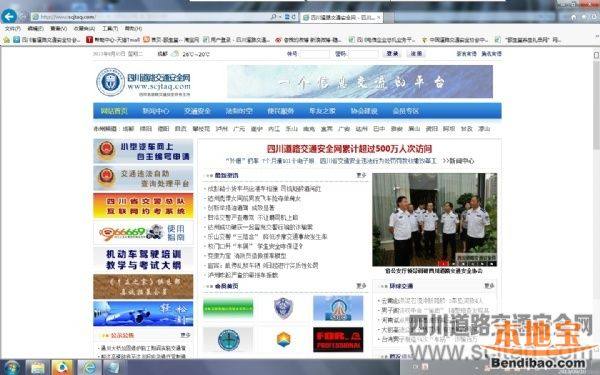Open the favorites star icon at top right

pyautogui.click(x=584, y=17)
